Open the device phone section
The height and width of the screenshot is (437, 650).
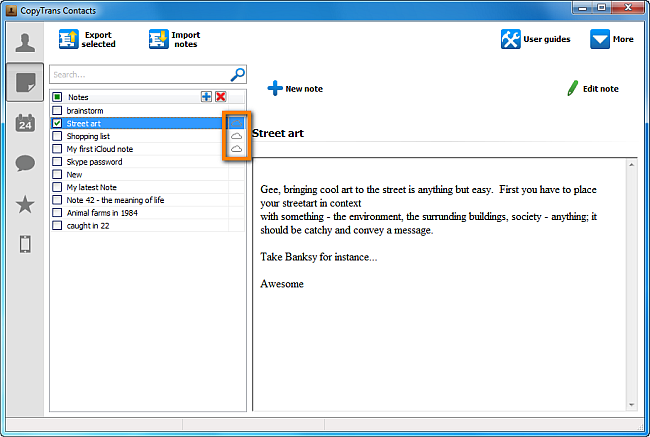25,244
